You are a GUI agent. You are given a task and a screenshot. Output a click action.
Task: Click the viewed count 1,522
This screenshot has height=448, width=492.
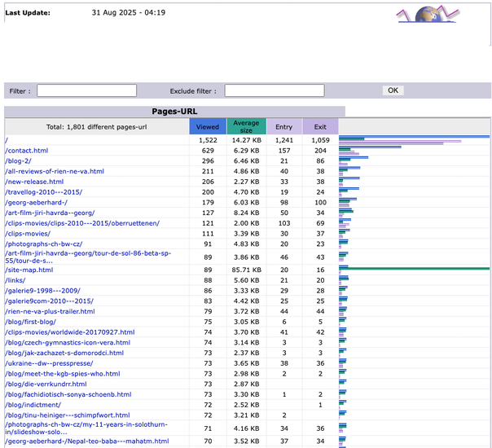(x=208, y=140)
